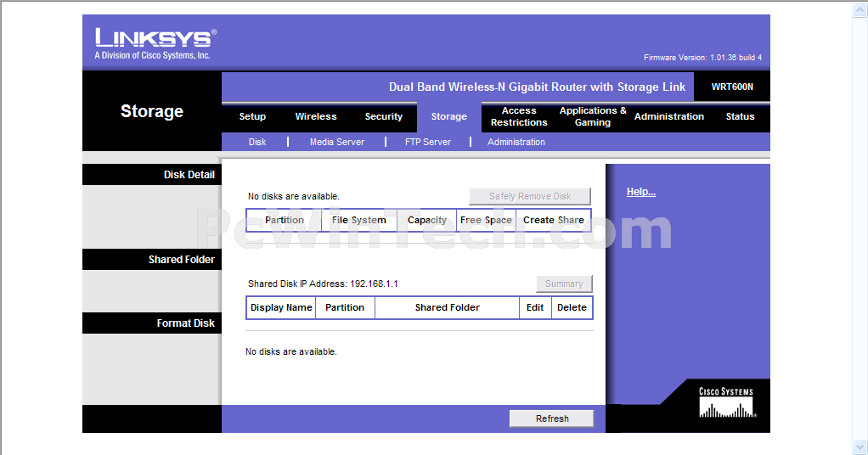Click the Shared Folder column header
The image size is (868, 455).
[448, 308]
